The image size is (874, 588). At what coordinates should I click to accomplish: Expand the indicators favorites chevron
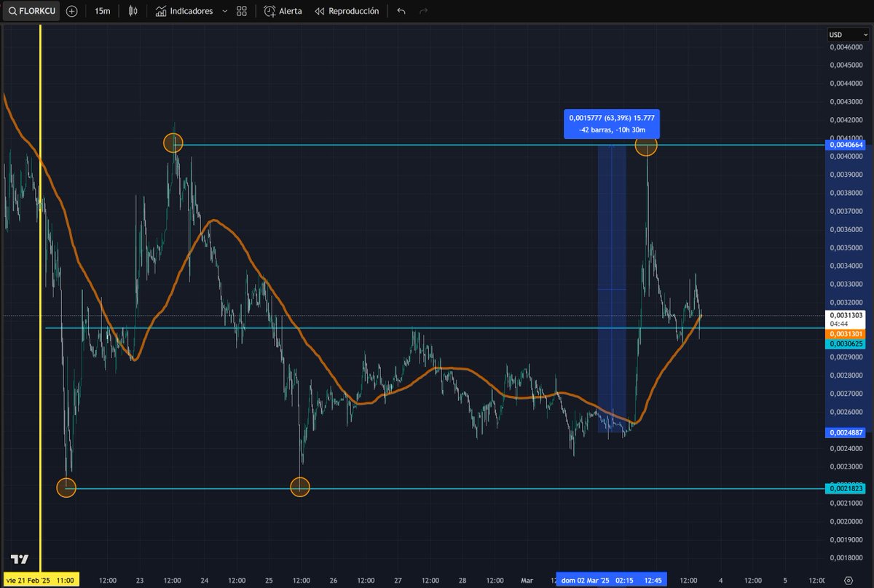224,12
